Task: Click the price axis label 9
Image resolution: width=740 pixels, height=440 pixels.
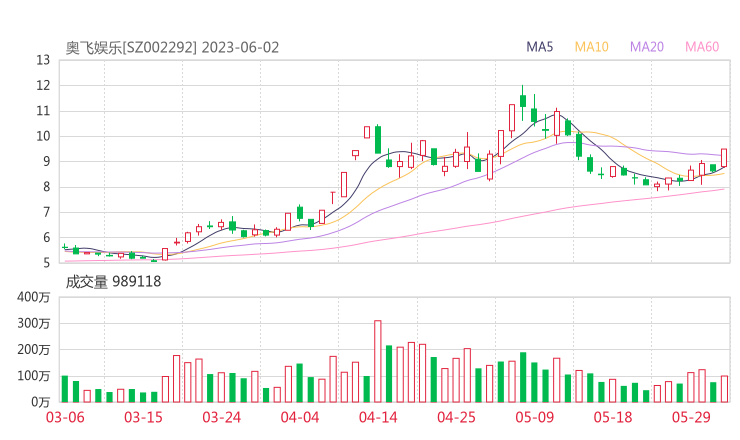Action: [x=46, y=162]
